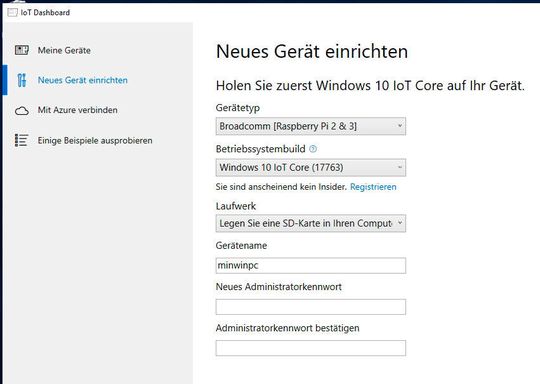Click the Administratorkennwort bestätigen label

(x=288, y=328)
